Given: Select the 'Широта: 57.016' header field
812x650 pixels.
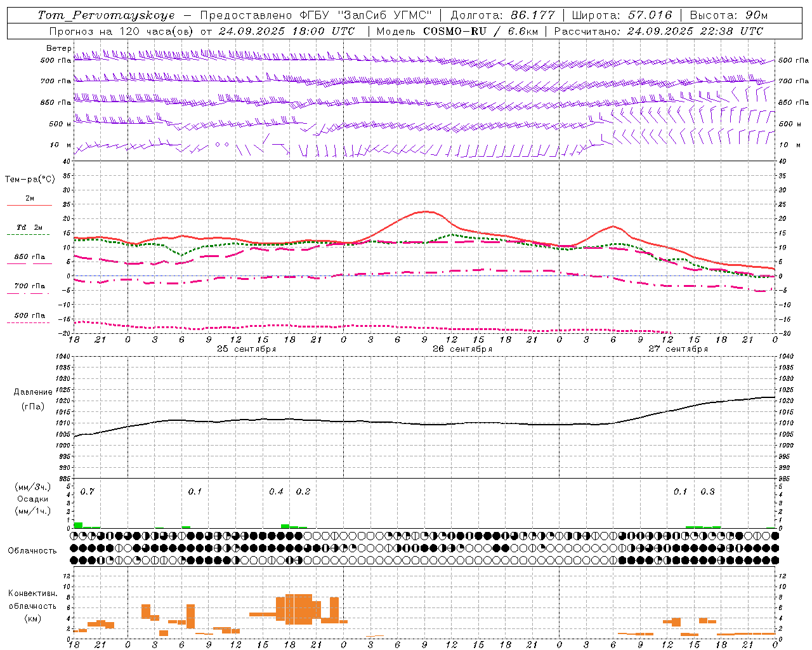Looking at the screenshot, I should [x=621, y=15].
